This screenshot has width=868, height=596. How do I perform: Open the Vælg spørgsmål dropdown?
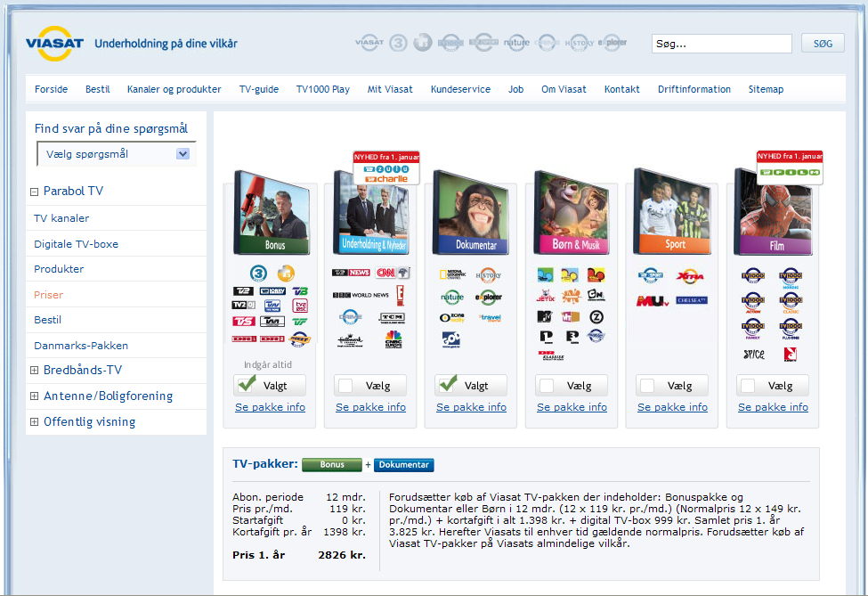pos(117,154)
